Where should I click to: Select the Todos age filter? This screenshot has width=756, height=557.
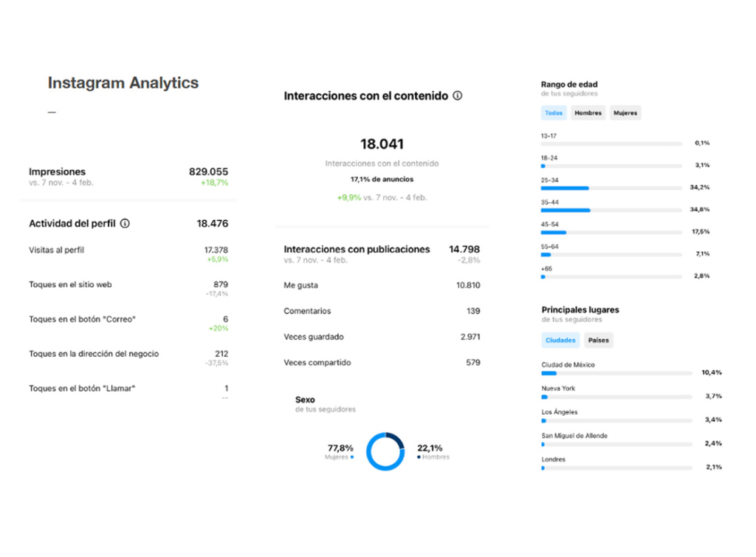coord(554,113)
